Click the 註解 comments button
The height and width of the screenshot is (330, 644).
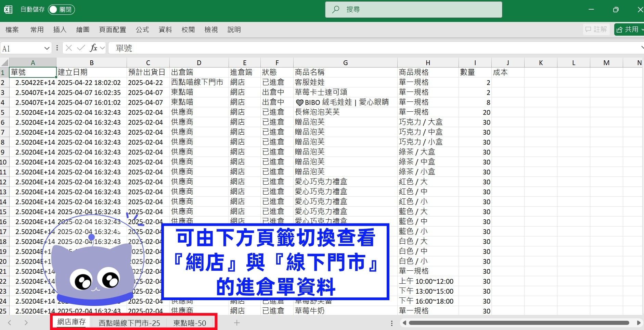pyautogui.click(x=596, y=29)
